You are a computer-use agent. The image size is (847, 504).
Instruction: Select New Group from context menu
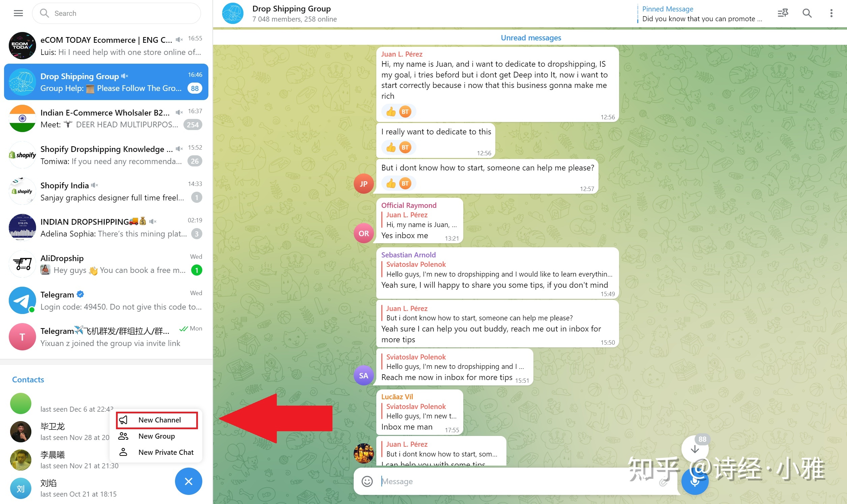[x=157, y=436]
